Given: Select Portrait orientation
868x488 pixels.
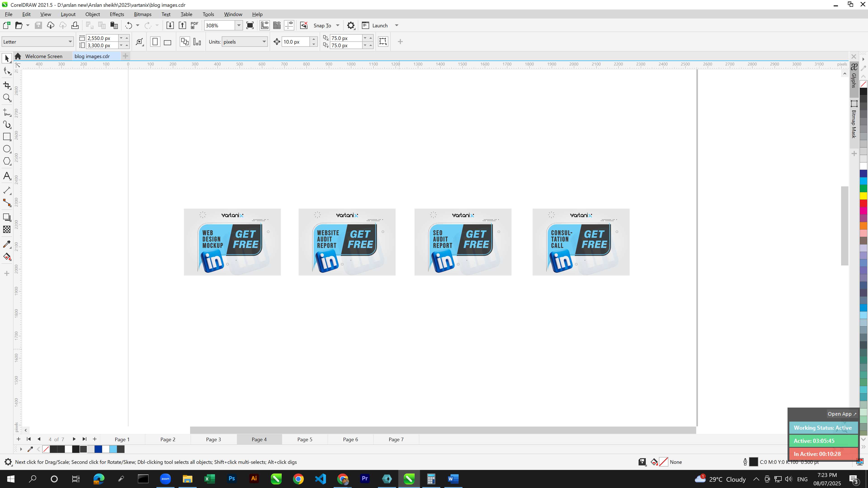Looking at the screenshot, I should [x=155, y=42].
